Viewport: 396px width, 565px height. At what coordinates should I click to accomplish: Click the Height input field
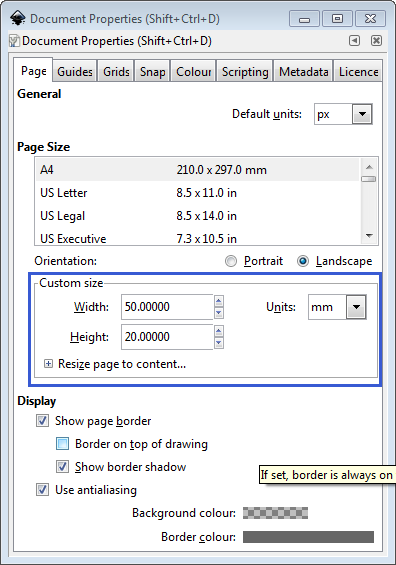[167, 337]
